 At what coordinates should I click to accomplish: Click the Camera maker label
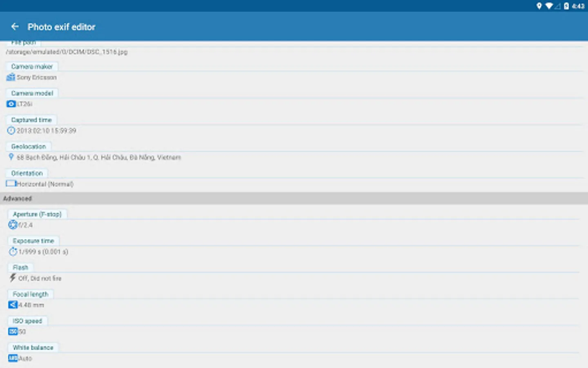click(x=32, y=66)
